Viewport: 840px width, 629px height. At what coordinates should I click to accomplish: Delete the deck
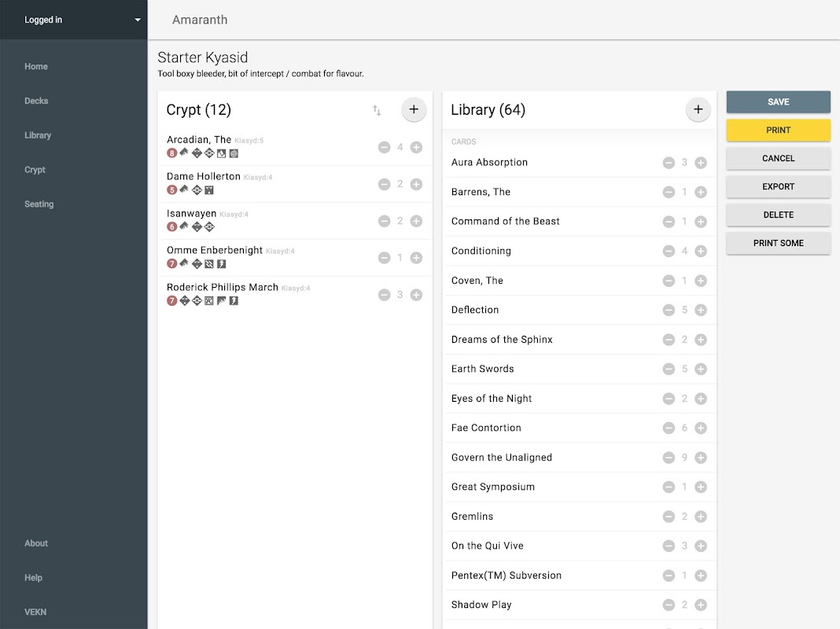click(x=779, y=215)
